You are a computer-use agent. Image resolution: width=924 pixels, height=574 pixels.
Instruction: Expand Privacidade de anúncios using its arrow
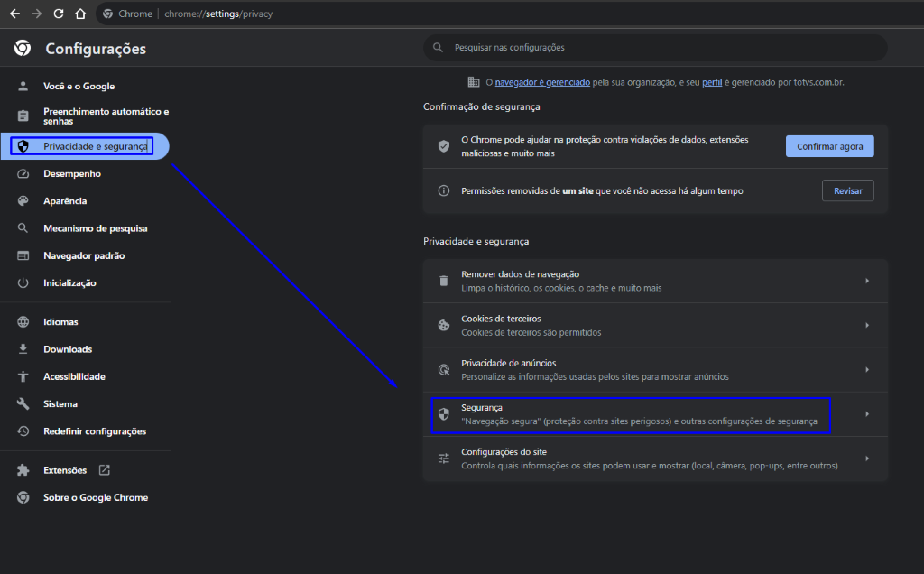(866, 370)
